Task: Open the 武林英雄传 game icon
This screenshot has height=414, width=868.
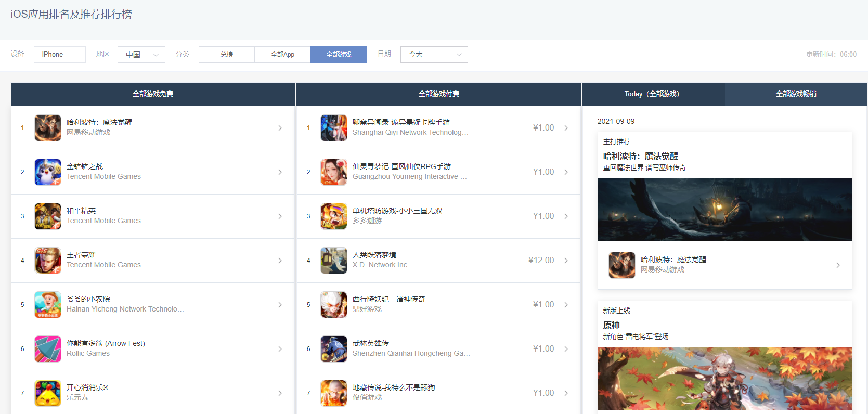Action: pyautogui.click(x=334, y=349)
